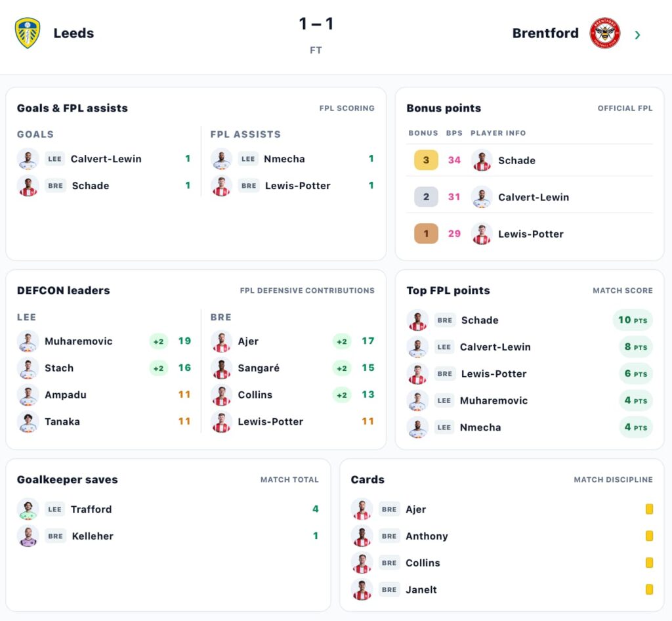Image resolution: width=672 pixels, height=621 pixels.
Task: Select Schade's 10 PTS pill
Action: 632,320
